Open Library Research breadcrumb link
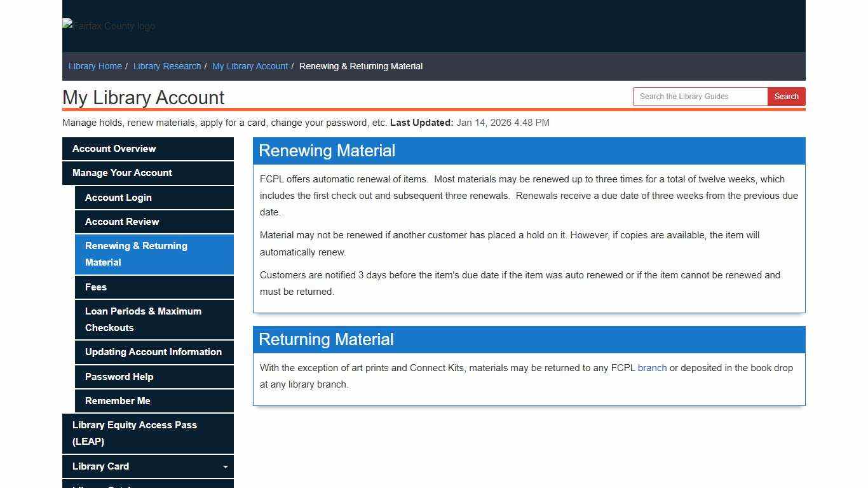The width and height of the screenshot is (868, 488). 166,66
